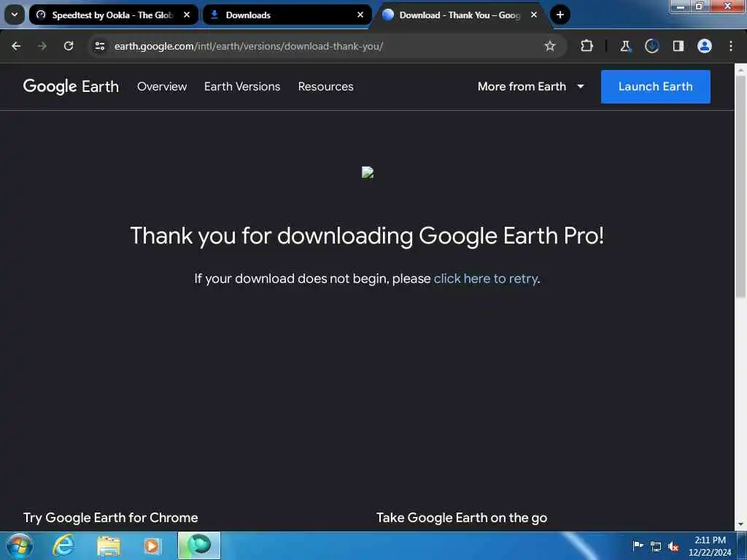
Task: Click the active browser taskbar icon
Action: (x=199, y=545)
